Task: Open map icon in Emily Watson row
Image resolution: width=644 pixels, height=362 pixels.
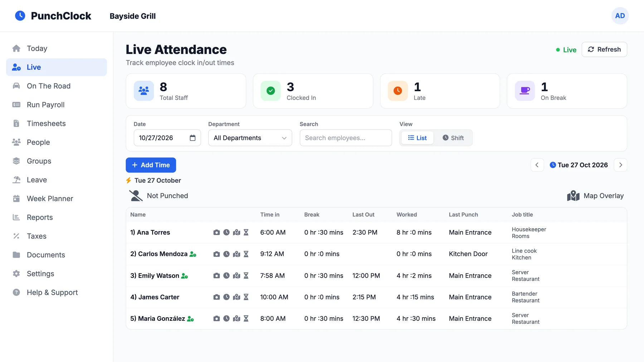Action: [236, 276]
